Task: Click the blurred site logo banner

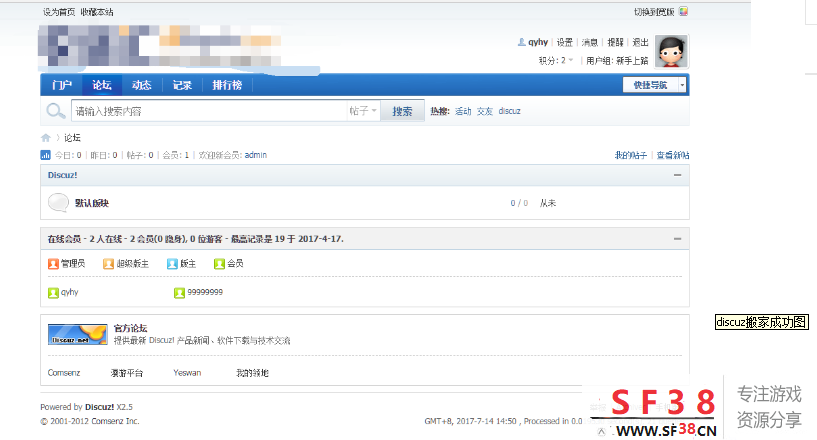Action: (x=160, y=45)
